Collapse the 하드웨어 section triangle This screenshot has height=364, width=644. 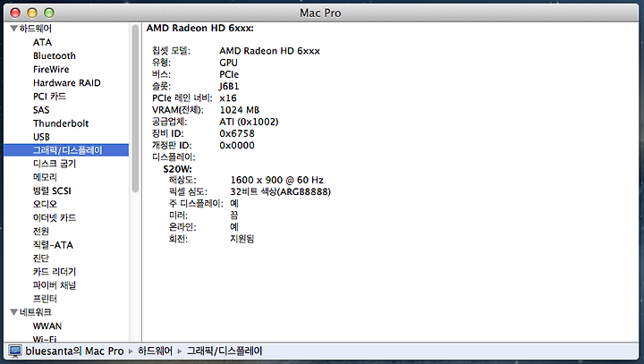pyautogui.click(x=13, y=29)
